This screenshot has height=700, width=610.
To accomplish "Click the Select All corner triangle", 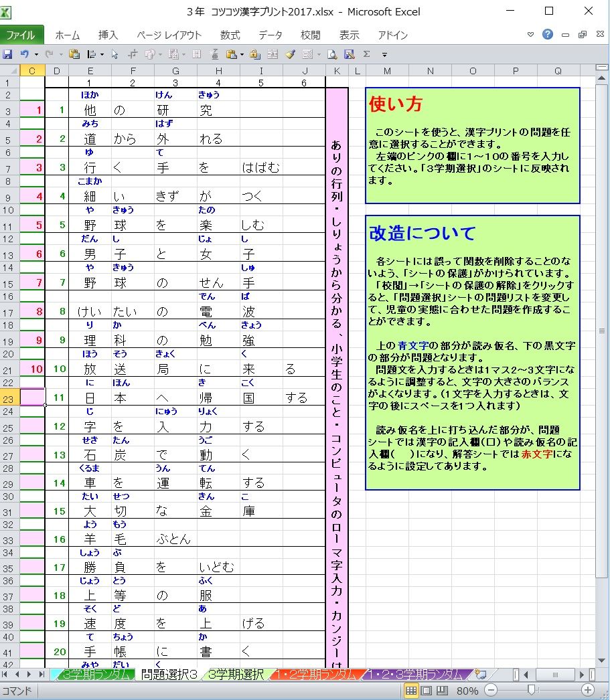I will coord(10,70).
